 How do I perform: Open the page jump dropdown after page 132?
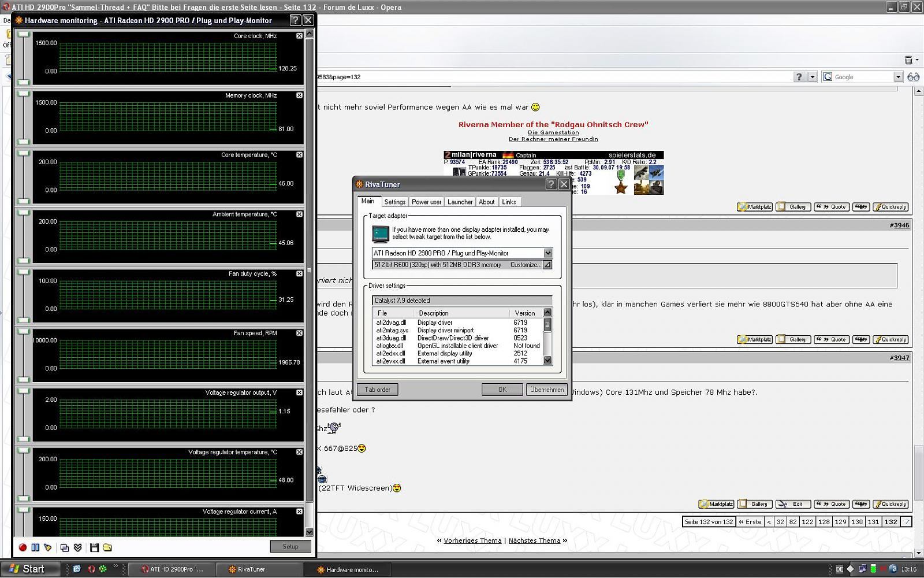(x=907, y=521)
